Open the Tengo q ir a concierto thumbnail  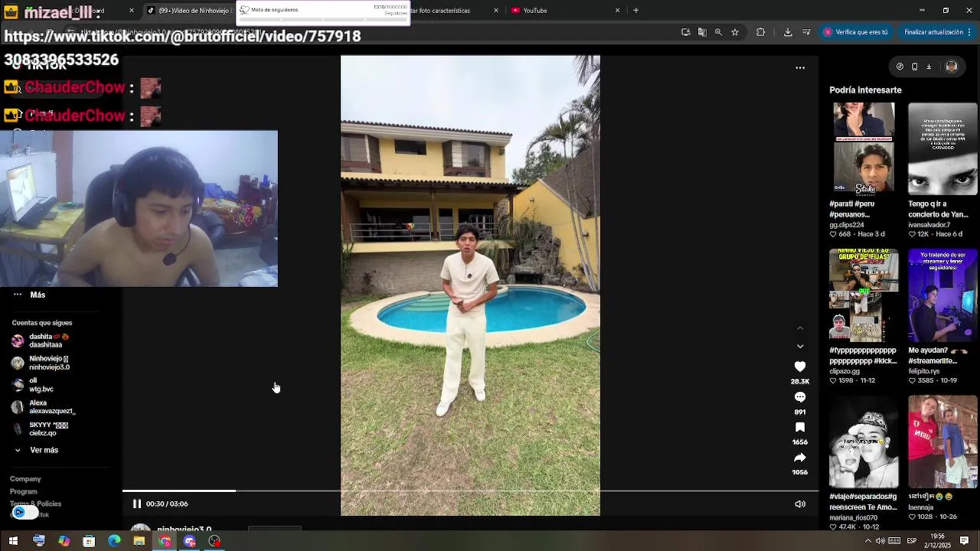pos(942,148)
